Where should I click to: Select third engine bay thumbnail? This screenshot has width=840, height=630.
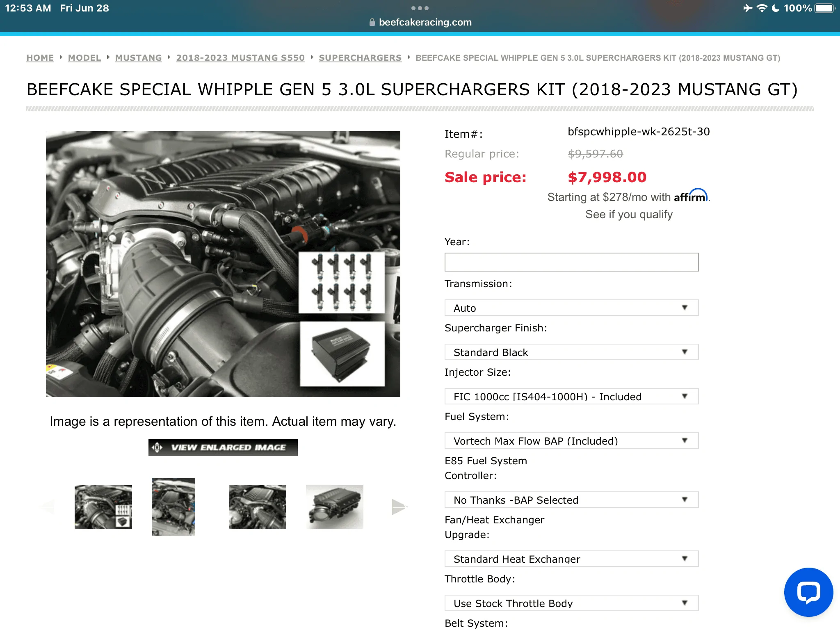(x=258, y=507)
